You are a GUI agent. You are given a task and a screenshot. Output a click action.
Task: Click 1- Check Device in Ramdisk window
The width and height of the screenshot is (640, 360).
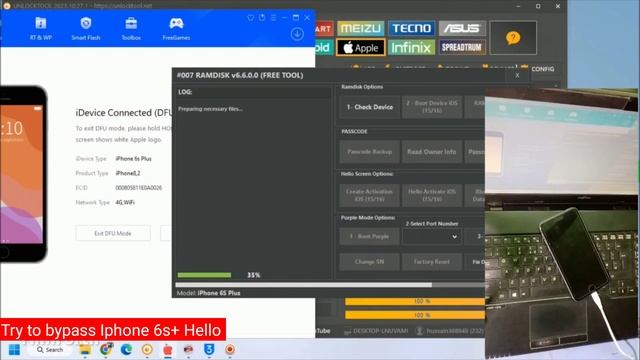(370, 107)
